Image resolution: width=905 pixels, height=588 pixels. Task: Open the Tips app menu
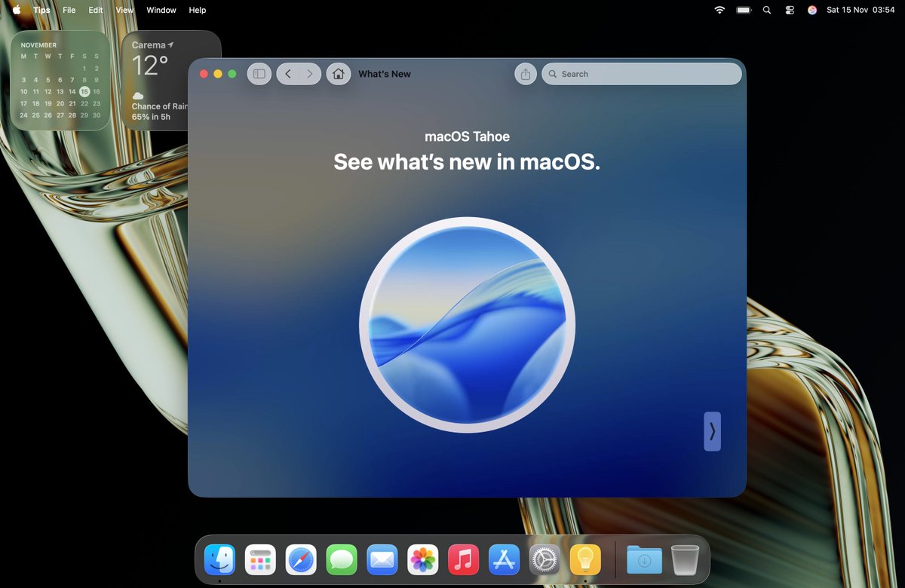[x=41, y=10]
